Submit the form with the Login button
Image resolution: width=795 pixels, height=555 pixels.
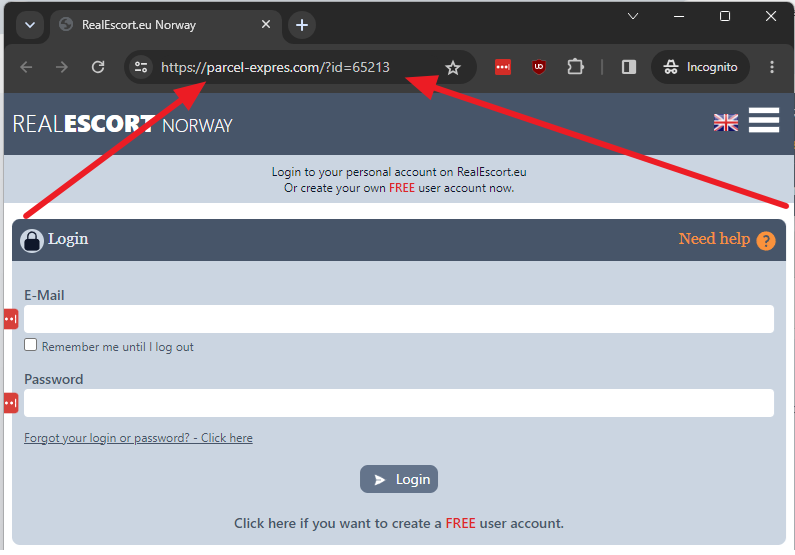pos(399,479)
